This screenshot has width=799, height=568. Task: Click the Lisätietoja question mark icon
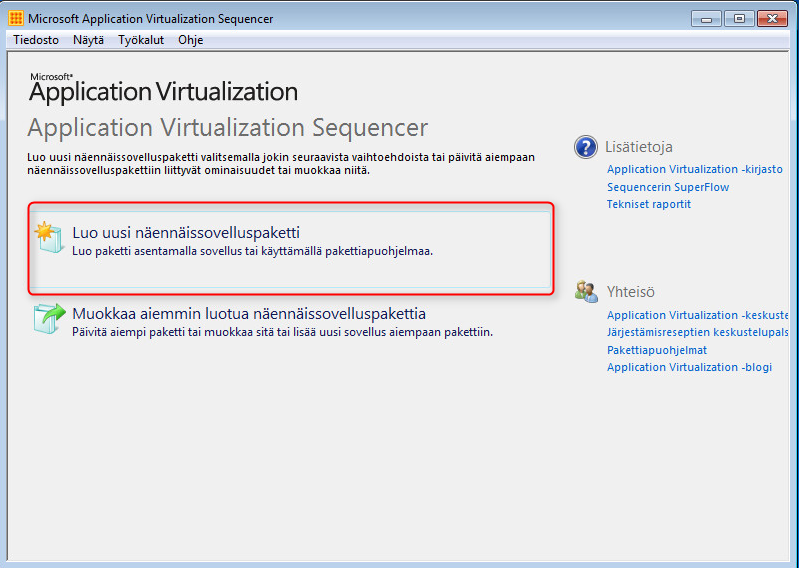tap(585, 147)
